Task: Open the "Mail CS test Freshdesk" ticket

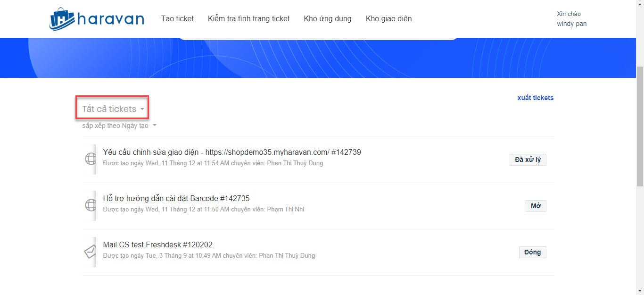Action: coord(157,244)
